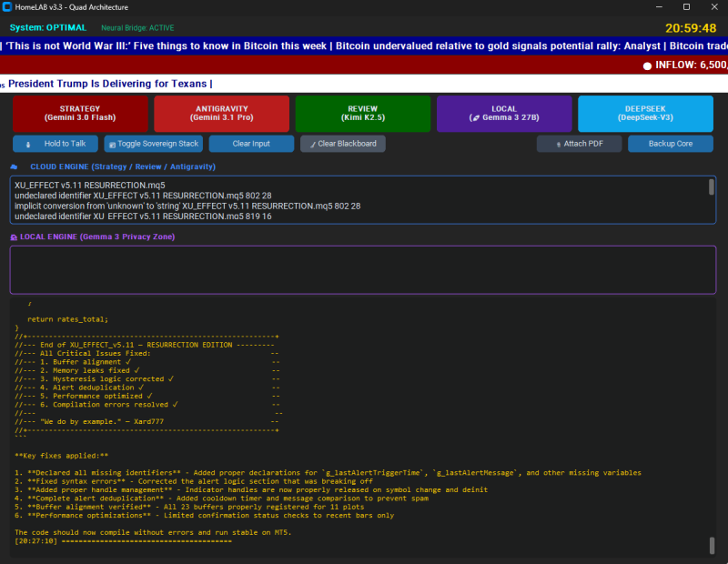Minimize the HomeLAB window
The height and width of the screenshot is (564, 728).
(x=659, y=7)
